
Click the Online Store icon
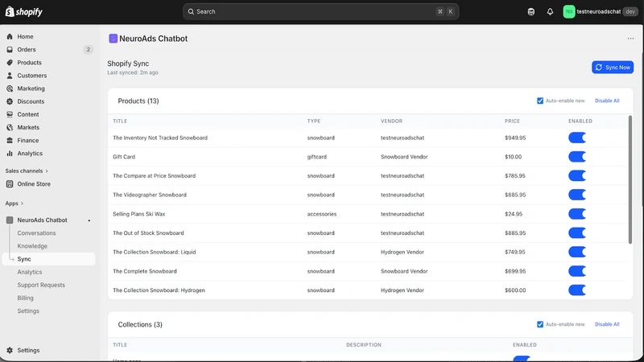pyautogui.click(x=10, y=184)
